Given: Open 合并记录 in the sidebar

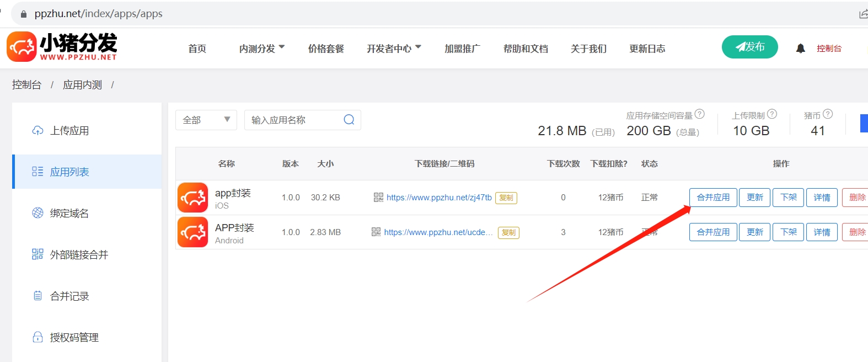Looking at the screenshot, I should pyautogui.click(x=69, y=296).
